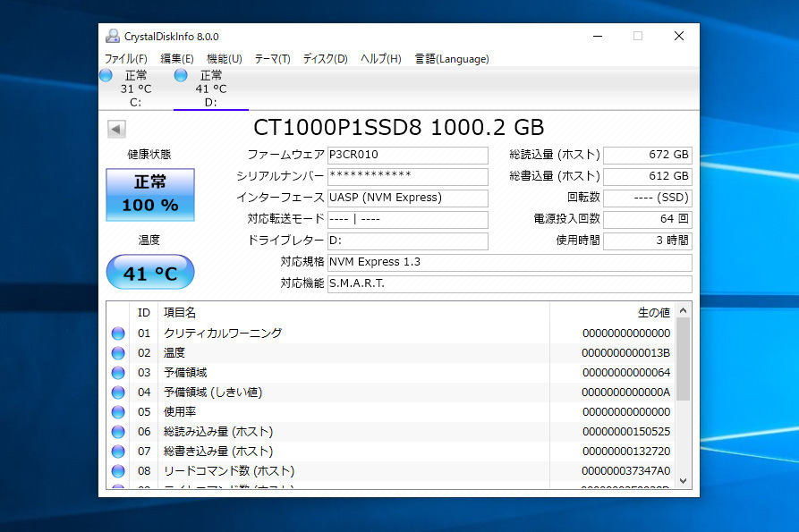
Task: Select the リードコマンド数 (ホスト) row name
Action: click(x=229, y=471)
